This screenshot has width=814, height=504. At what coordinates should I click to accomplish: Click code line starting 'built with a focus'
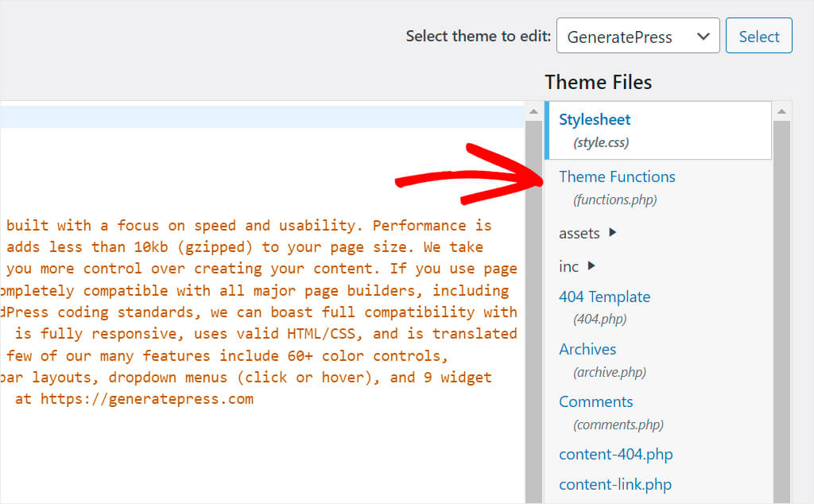pos(249,225)
